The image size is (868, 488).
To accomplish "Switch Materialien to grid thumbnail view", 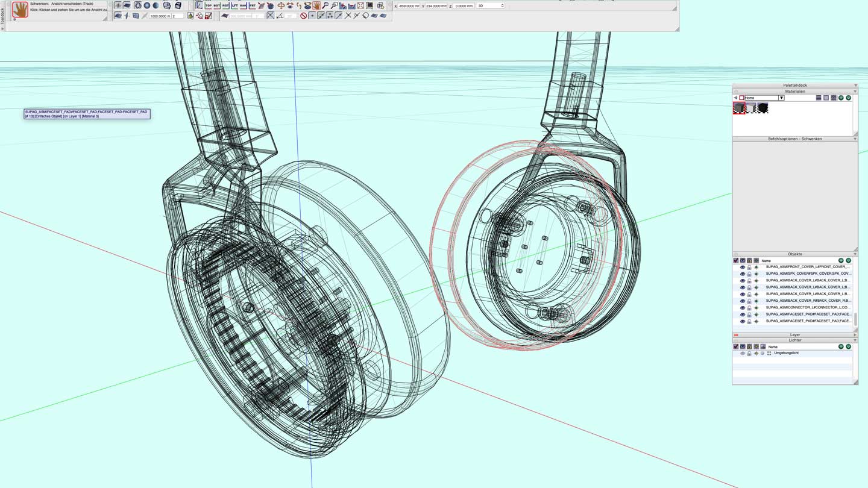I will (x=834, y=98).
